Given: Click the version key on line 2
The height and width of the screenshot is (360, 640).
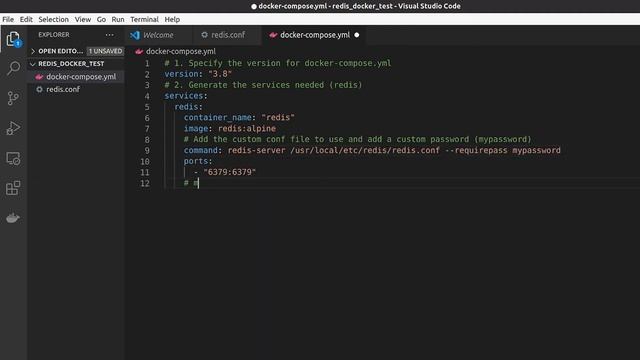Looking at the screenshot, I should coord(181,74).
